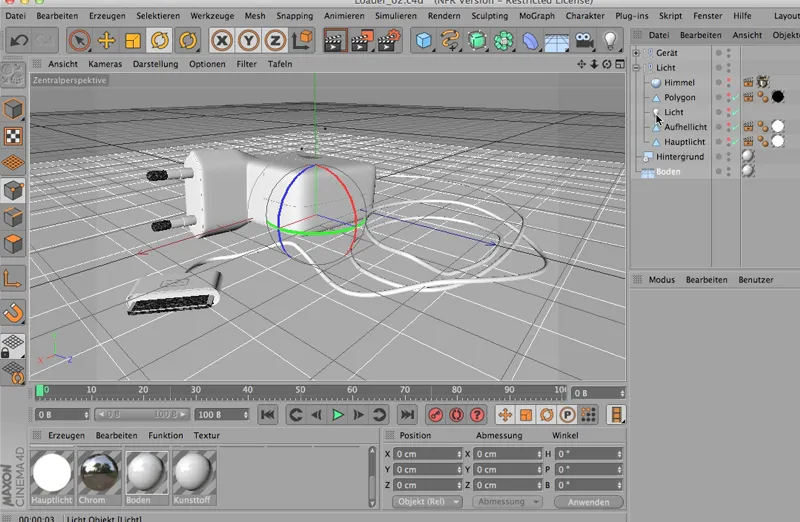Activate the Rotate tool
800x522 pixels.
159,40
